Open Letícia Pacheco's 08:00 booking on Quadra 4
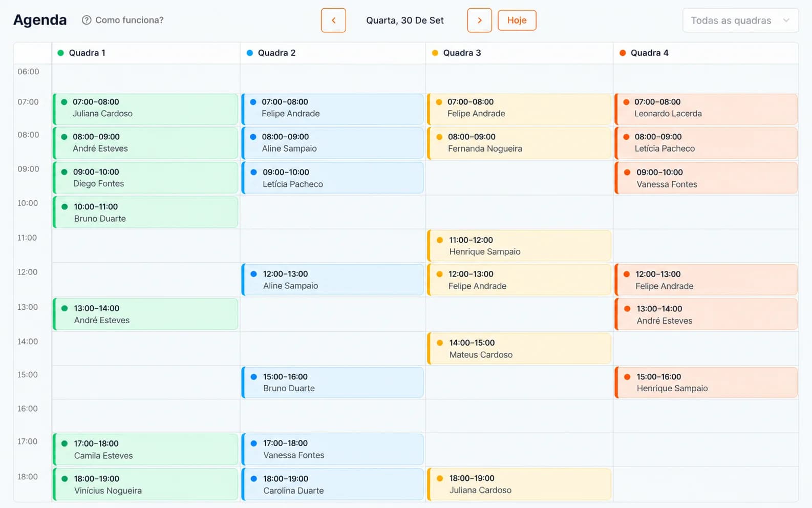812x508 pixels. pyautogui.click(x=706, y=143)
